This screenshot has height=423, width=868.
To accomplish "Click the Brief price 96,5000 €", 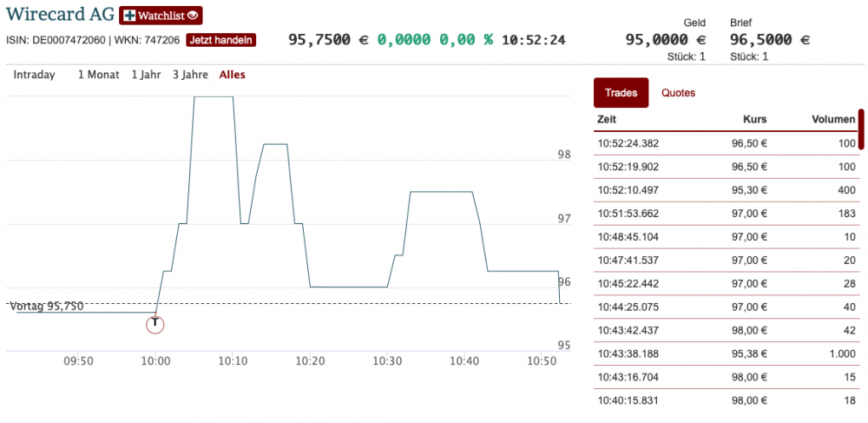I will click(x=770, y=40).
